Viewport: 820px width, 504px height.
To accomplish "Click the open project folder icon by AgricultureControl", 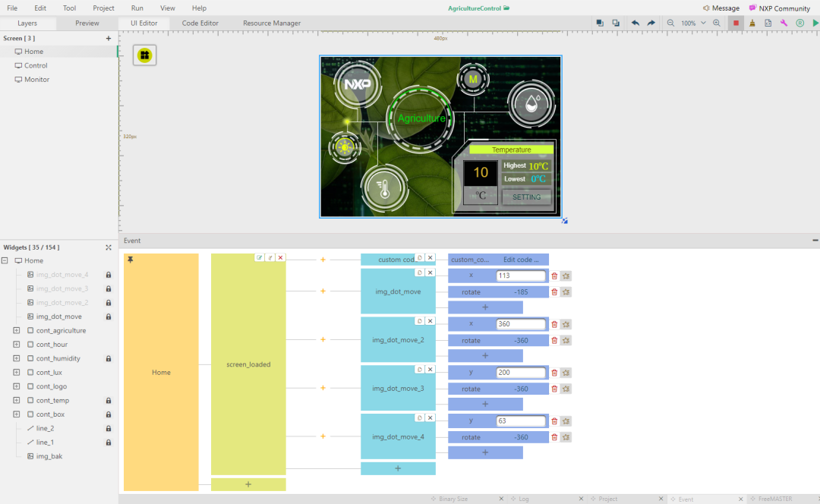I will click(x=506, y=8).
